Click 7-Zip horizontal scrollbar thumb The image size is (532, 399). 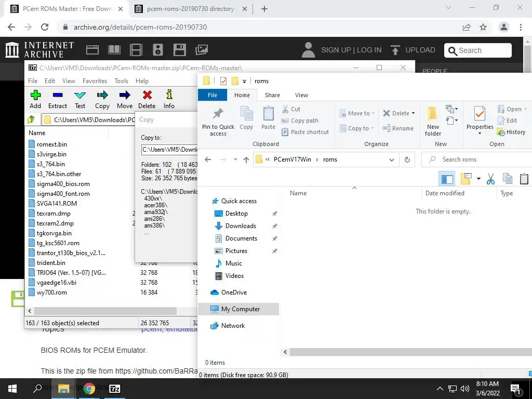(x=105, y=311)
